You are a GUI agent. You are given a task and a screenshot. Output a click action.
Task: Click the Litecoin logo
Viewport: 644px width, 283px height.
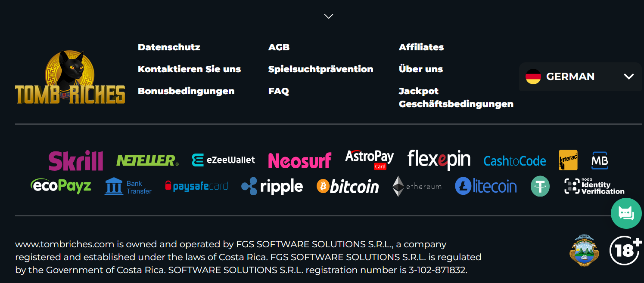click(x=486, y=186)
